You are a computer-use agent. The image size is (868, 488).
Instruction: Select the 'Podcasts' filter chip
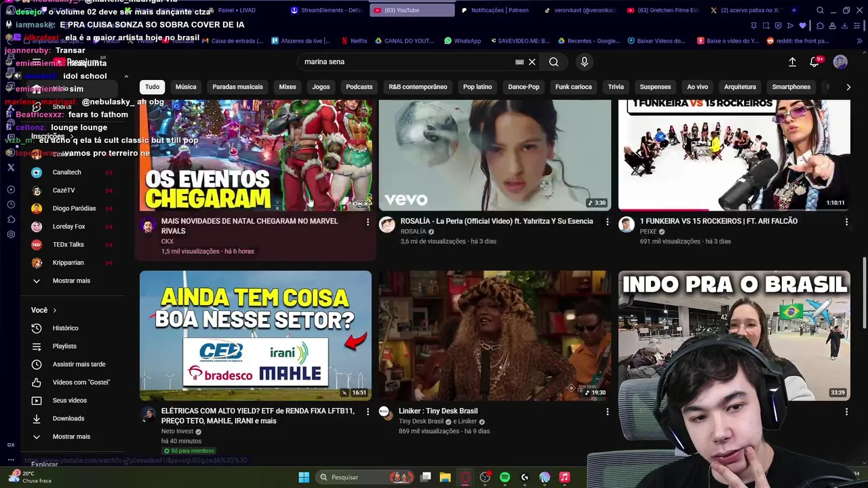[x=359, y=87]
